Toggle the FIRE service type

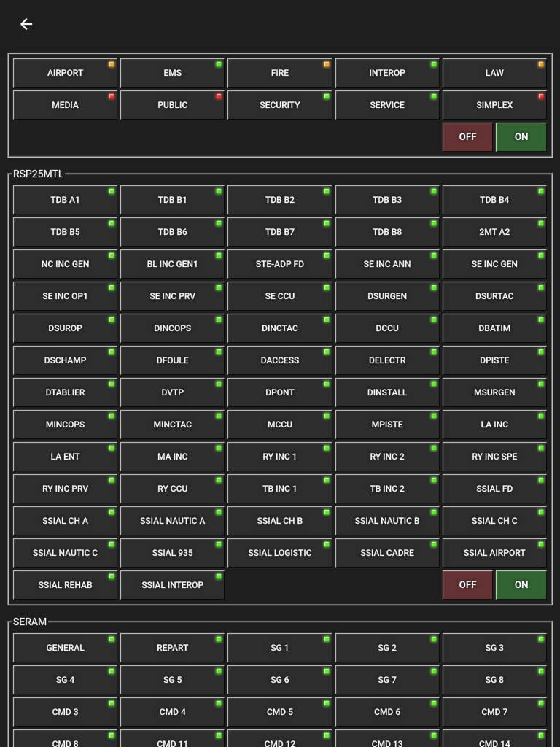coord(280,73)
